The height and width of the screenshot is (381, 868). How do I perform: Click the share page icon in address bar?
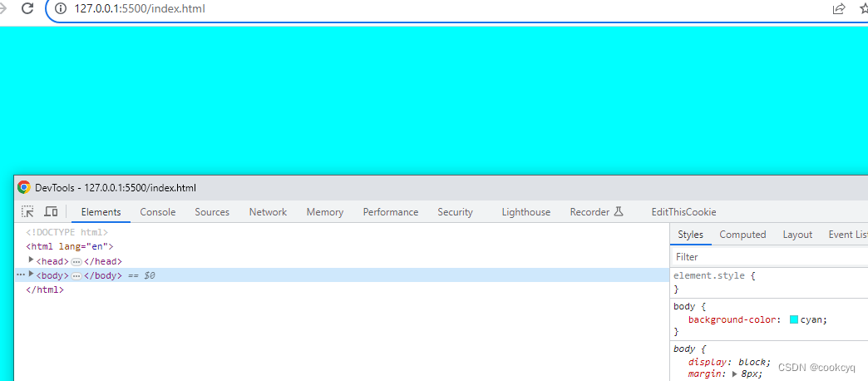[x=839, y=8]
